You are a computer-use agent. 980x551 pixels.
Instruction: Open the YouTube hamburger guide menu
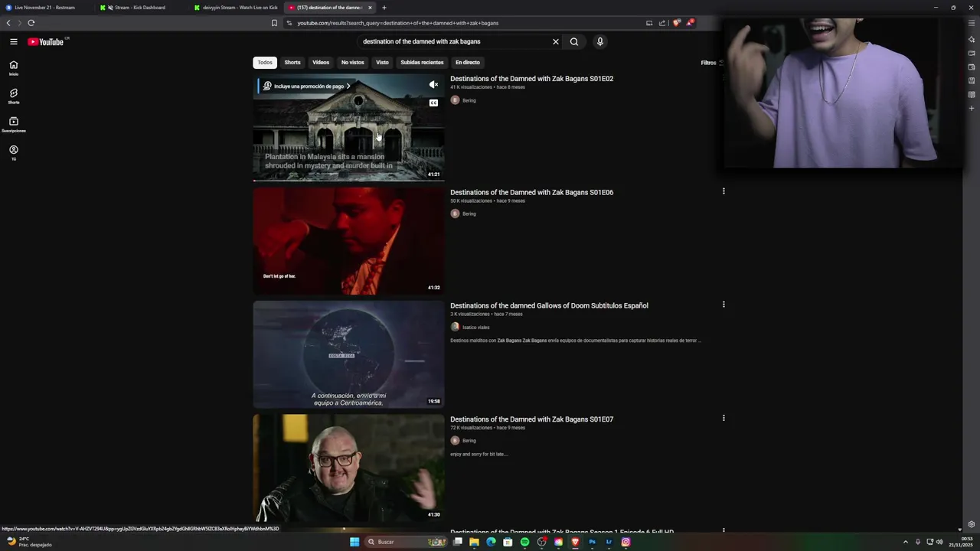click(x=14, y=41)
